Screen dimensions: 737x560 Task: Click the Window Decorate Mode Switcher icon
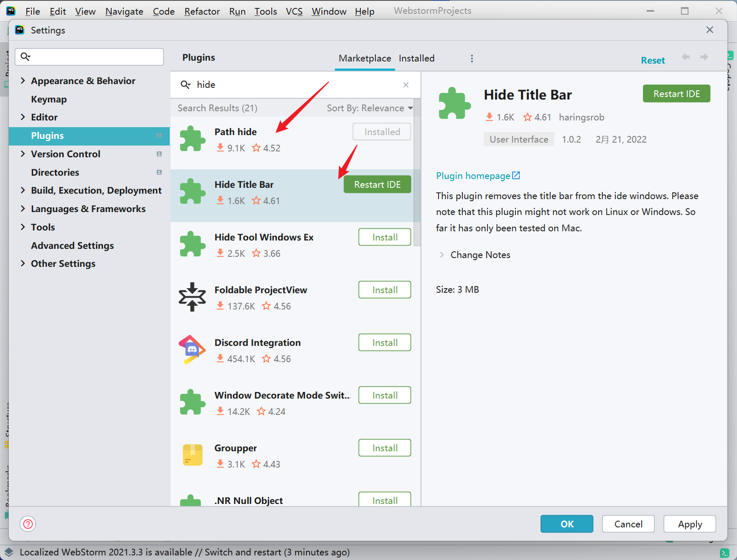point(192,402)
